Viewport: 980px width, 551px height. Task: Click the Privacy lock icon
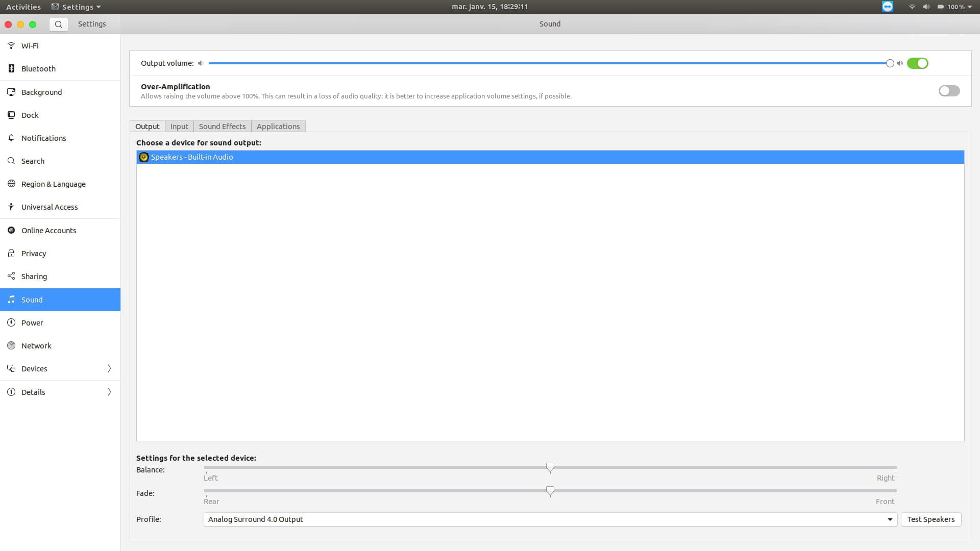point(11,253)
